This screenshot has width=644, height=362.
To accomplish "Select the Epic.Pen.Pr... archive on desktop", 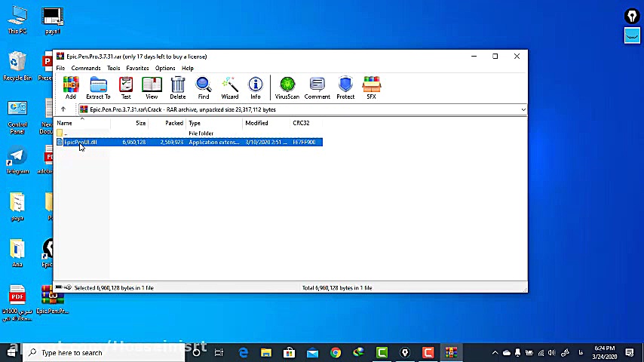I will tap(52, 299).
